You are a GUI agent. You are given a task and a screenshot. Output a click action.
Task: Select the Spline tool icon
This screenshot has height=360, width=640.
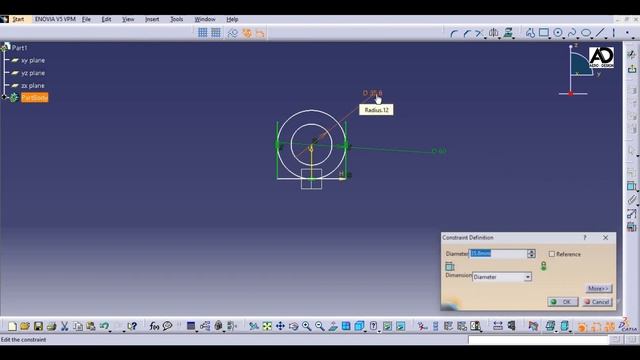572,33
